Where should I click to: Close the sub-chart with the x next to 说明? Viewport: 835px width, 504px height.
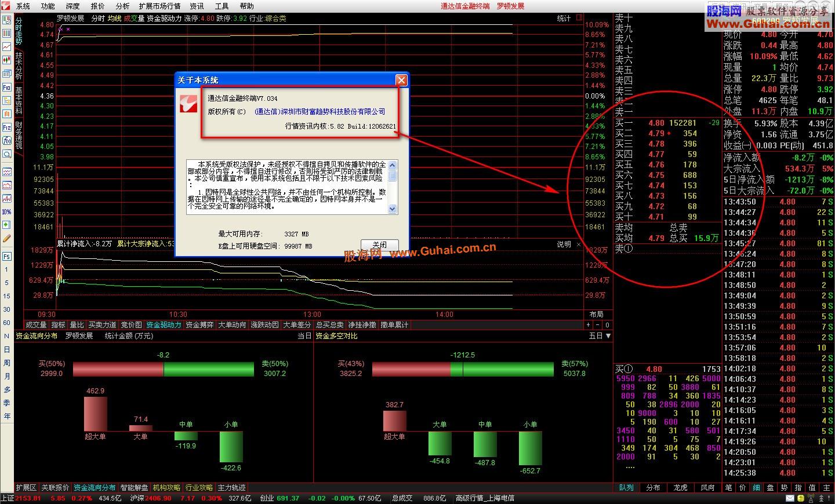point(578,244)
